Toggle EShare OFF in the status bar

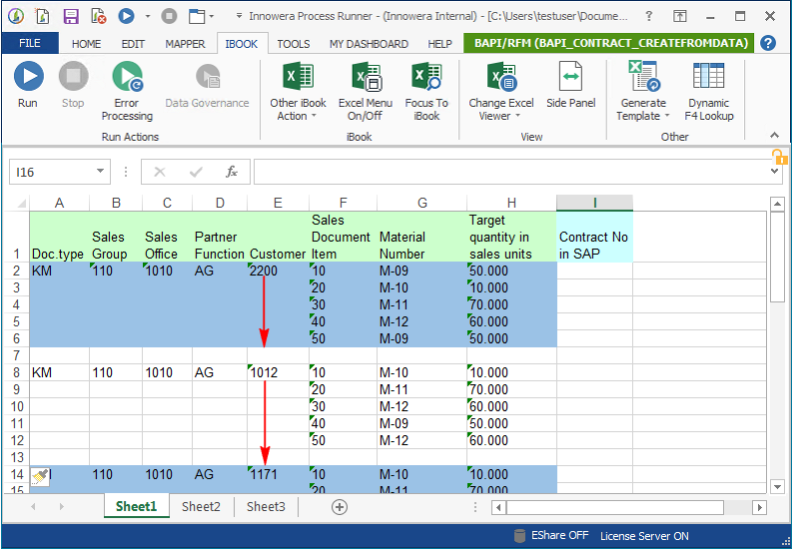tap(550, 536)
